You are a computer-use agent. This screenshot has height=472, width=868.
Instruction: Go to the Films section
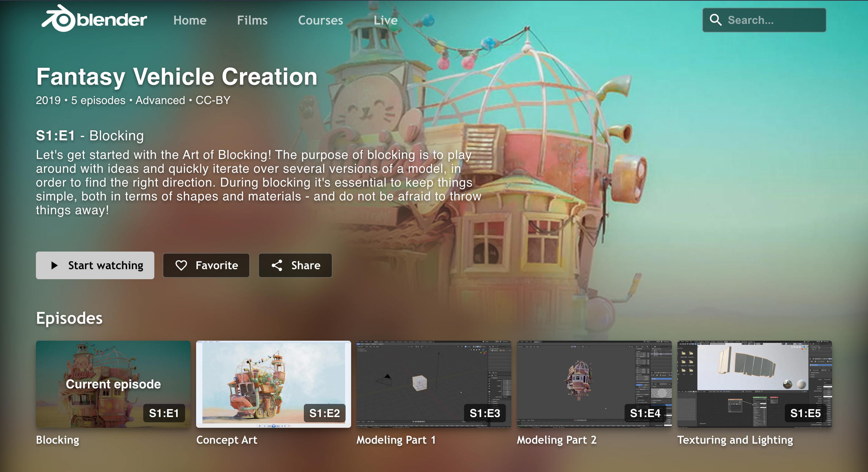coord(252,20)
